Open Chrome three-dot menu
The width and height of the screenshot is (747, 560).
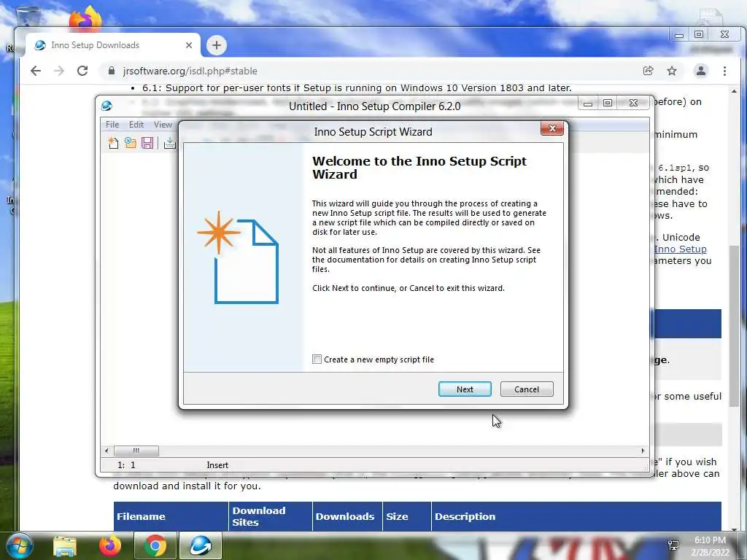[x=724, y=71]
